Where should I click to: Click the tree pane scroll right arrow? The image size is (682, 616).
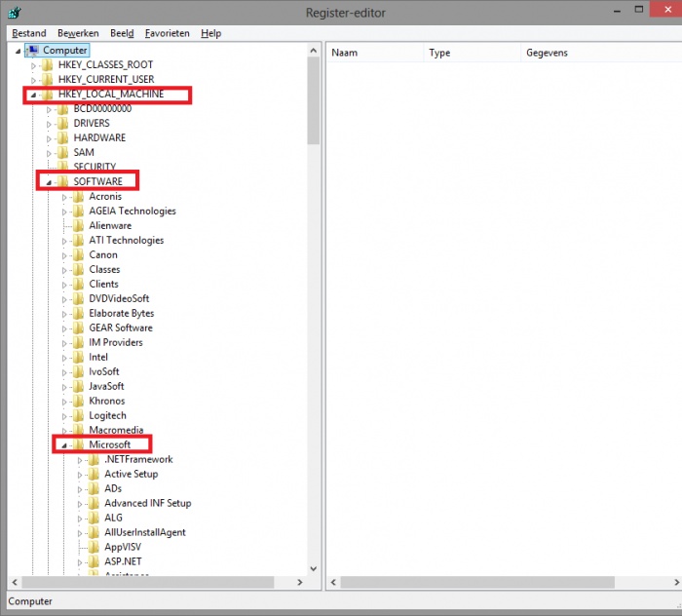(x=300, y=582)
